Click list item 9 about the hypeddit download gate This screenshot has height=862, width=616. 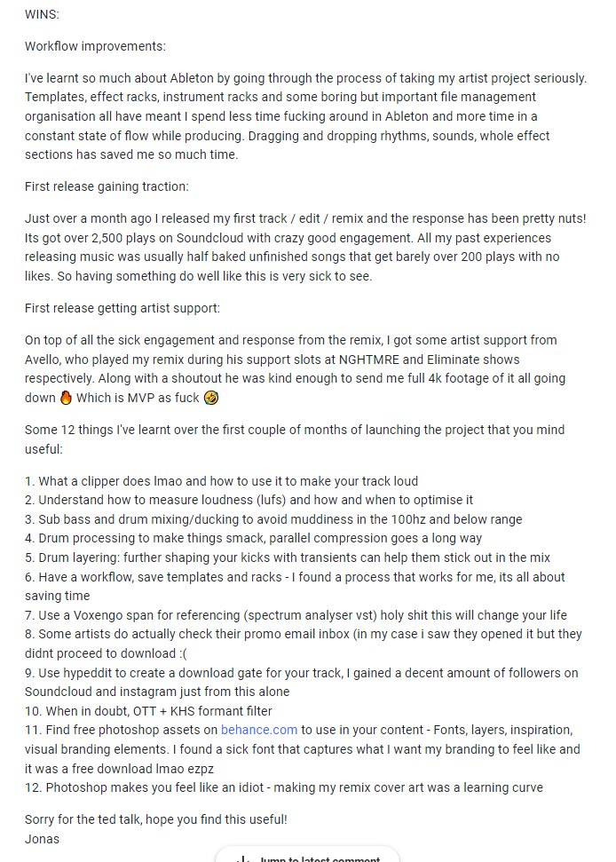pyautogui.click(x=302, y=672)
